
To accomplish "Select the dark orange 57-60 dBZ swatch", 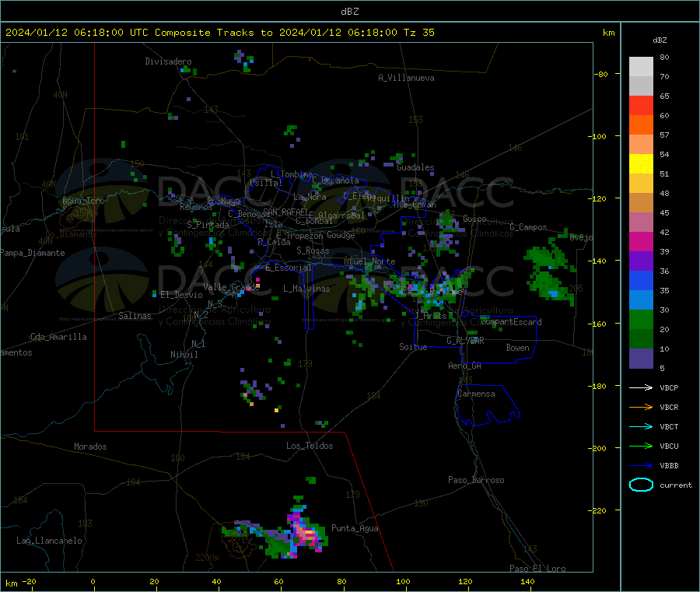I will click(641, 125).
